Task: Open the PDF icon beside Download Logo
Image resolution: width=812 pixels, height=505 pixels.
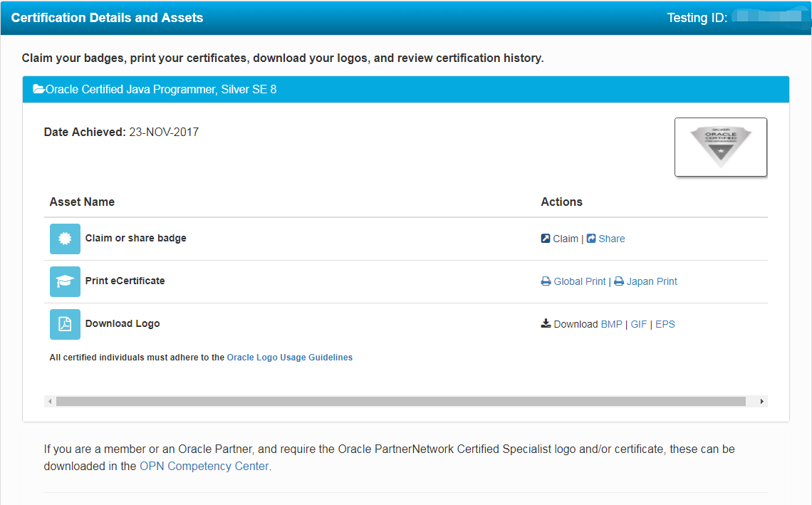Action: (63, 323)
